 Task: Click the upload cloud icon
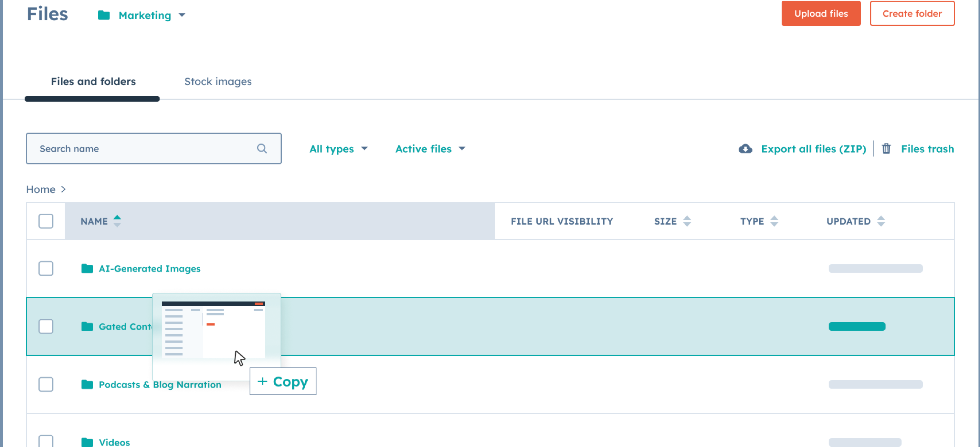point(746,148)
